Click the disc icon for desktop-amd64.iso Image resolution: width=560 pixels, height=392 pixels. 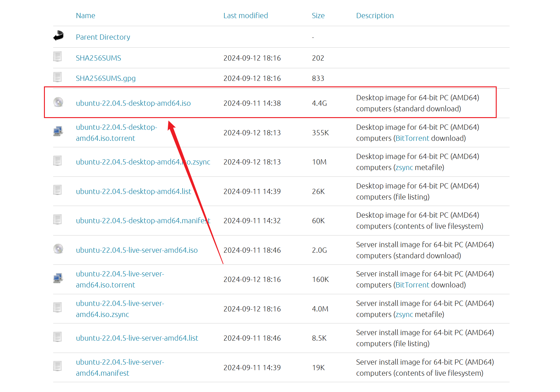click(58, 102)
